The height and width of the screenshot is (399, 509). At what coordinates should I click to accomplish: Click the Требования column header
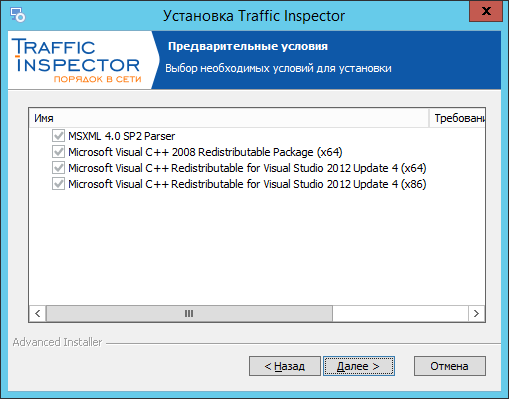[457, 118]
